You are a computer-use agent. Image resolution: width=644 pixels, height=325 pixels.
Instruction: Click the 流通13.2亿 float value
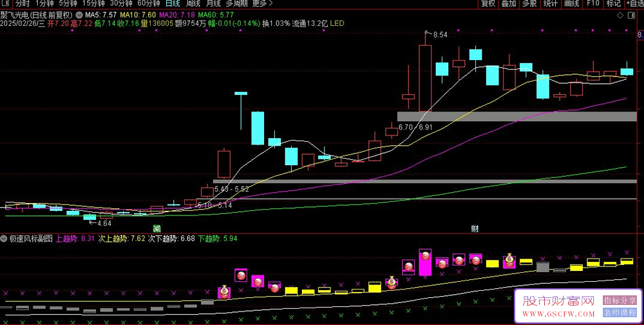coord(310,23)
